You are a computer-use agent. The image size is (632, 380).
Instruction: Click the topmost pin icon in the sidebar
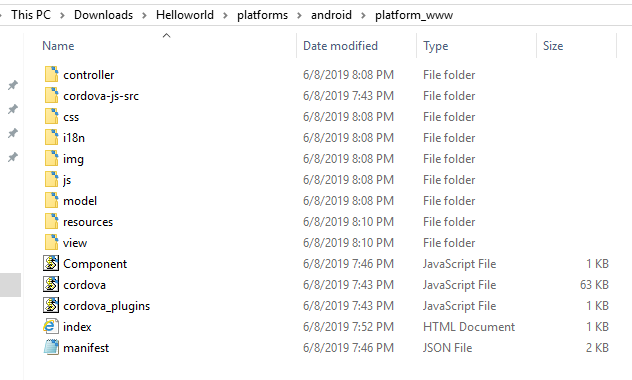(13, 85)
